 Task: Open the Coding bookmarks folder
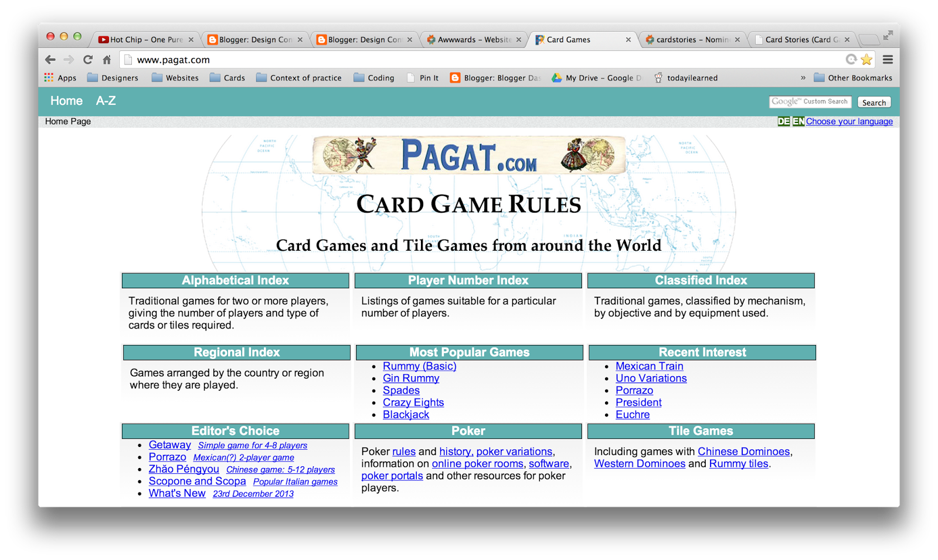374,77
